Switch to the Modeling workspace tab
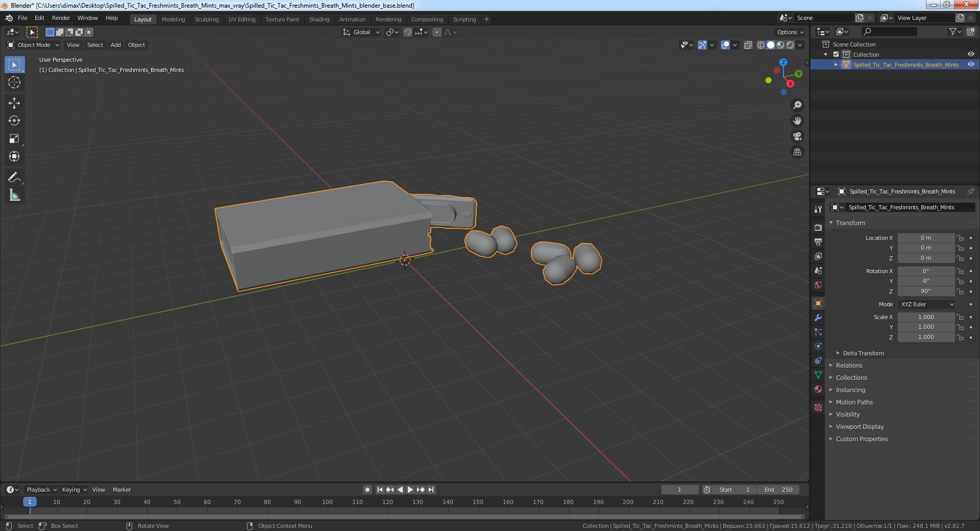Viewport: 980px width, 531px height. 173,19
